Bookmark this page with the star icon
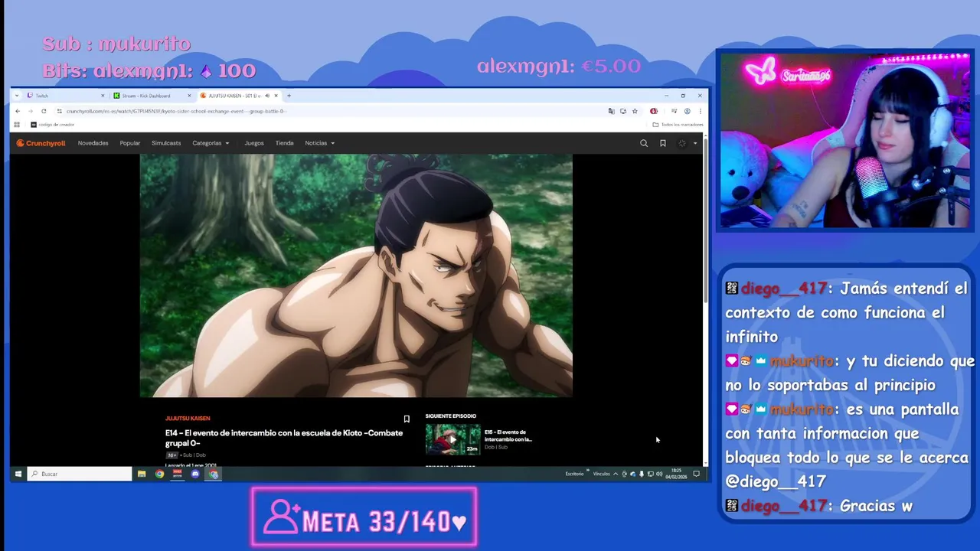The width and height of the screenshot is (980, 551). click(635, 111)
